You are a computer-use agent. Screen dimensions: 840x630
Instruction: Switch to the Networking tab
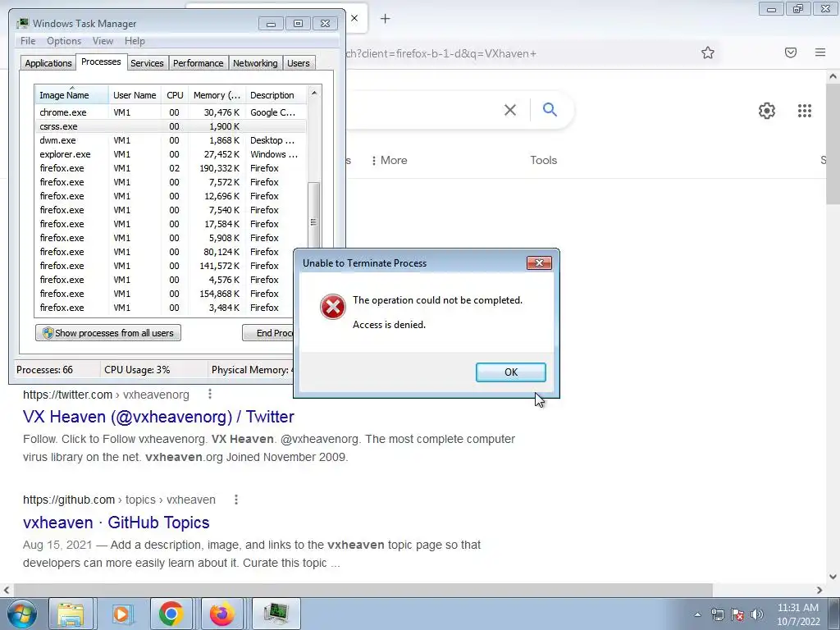click(255, 63)
